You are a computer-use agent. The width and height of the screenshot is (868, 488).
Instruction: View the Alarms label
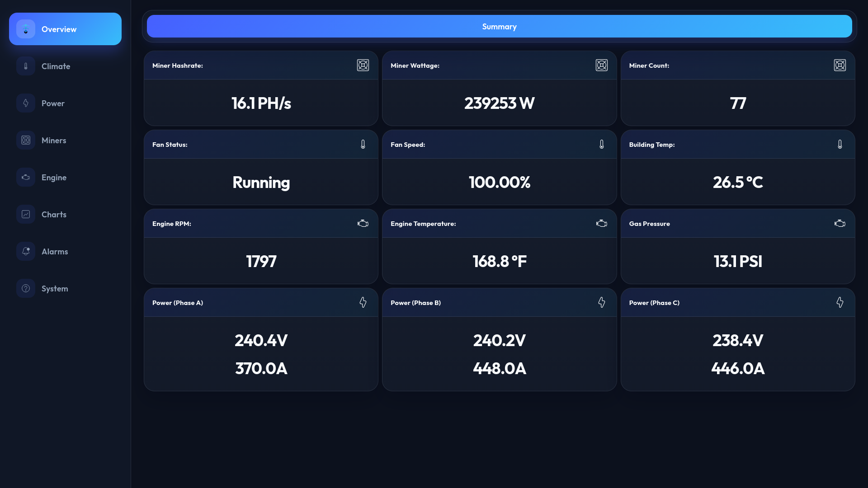coord(55,251)
